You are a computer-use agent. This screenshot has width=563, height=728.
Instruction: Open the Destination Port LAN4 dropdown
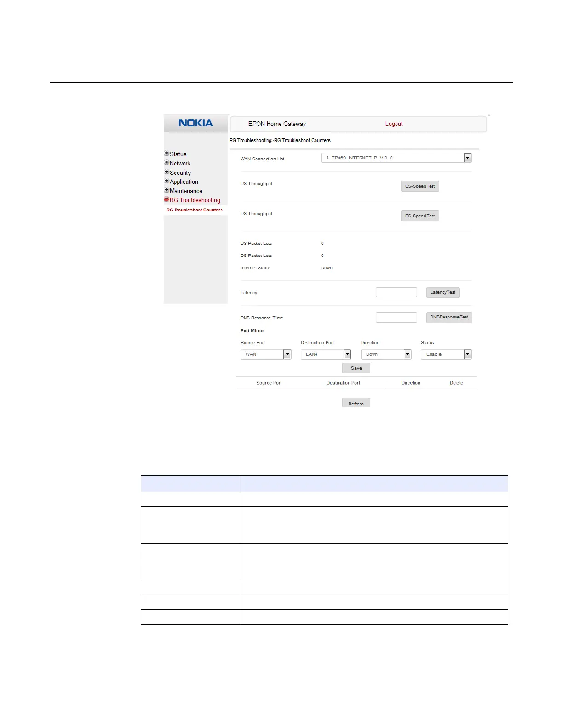pos(326,354)
